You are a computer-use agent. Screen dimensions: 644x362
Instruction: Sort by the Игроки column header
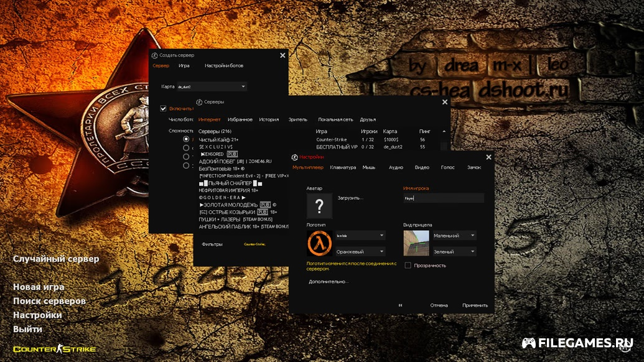tap(369, 131)
